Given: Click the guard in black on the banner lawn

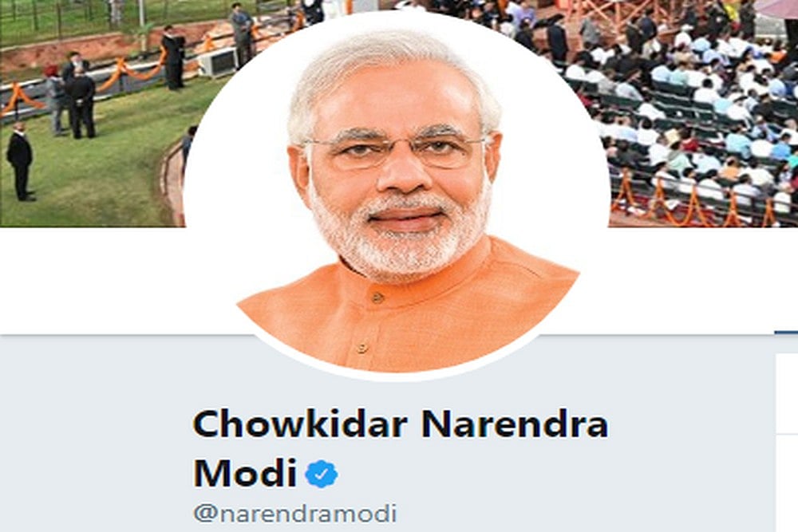Looking at the screenshot, I should [20, 161].
